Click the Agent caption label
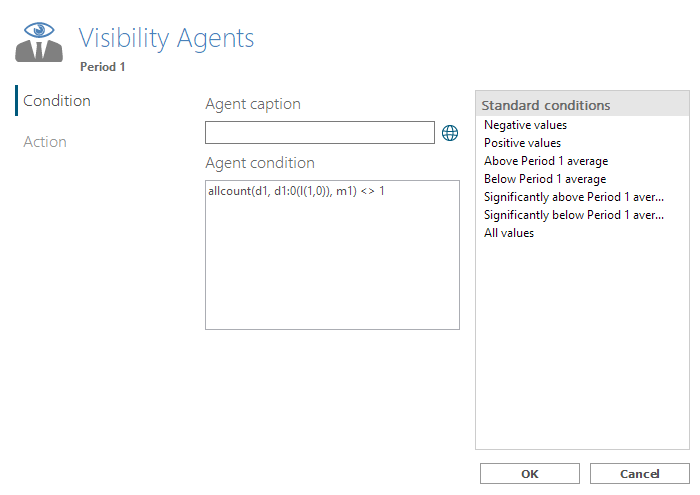700x495 pixels. click(x=253, y=104)
